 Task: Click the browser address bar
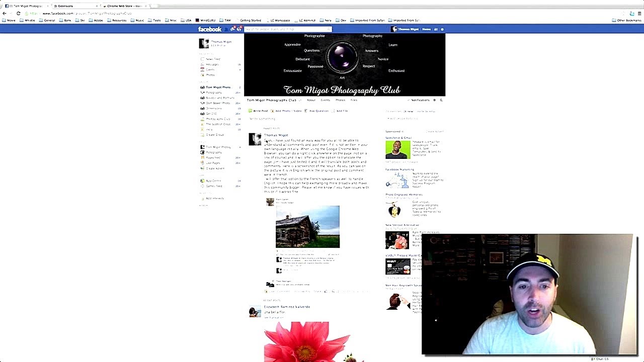tap(322, 13)
